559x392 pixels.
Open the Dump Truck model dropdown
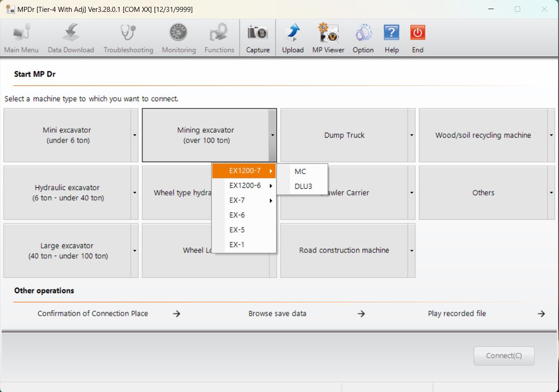411,135
